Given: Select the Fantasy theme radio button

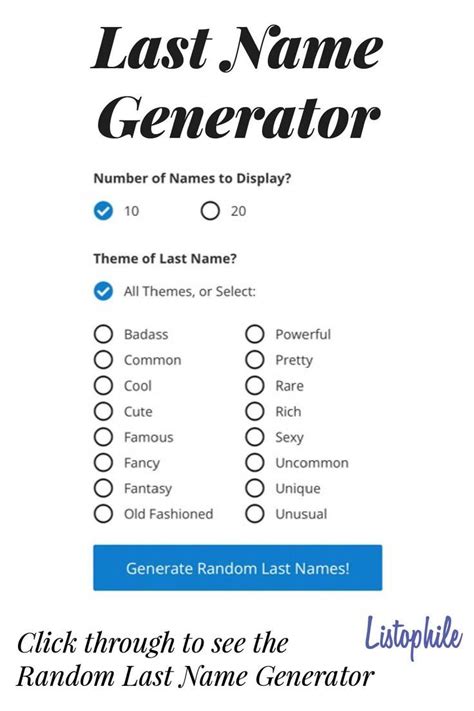Looking at the screenshot, I should pos(103,488).
